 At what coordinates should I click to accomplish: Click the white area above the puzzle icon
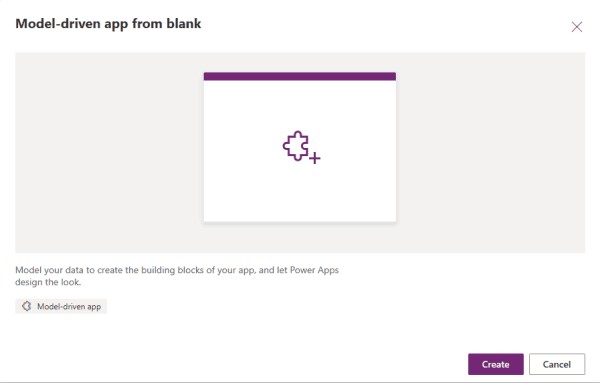(300, 105)
